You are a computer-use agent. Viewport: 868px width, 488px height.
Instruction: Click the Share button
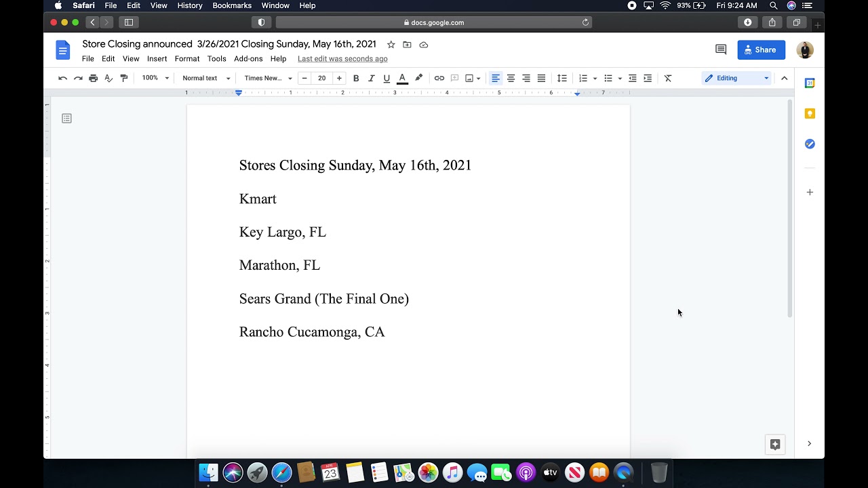tap(762, 49)
